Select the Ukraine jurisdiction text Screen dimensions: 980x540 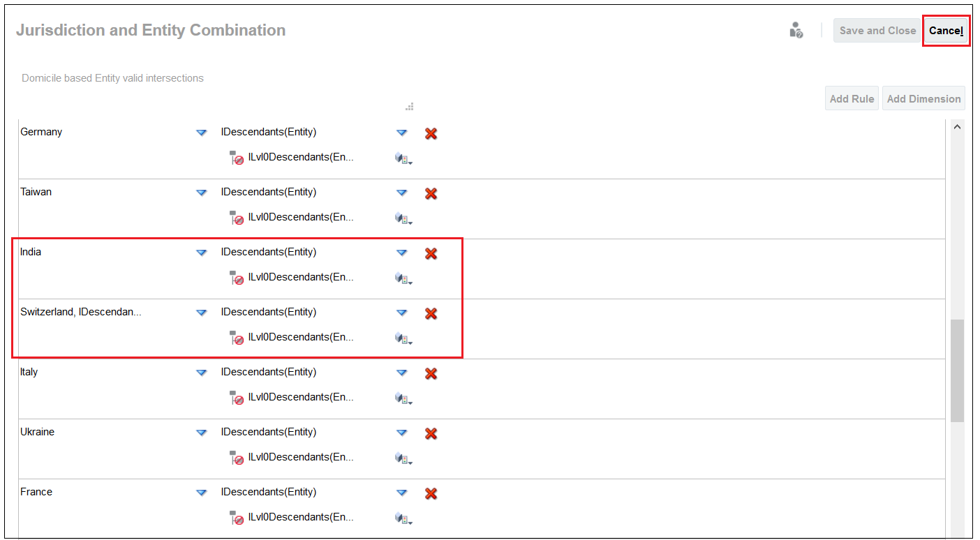click(37, 432)
